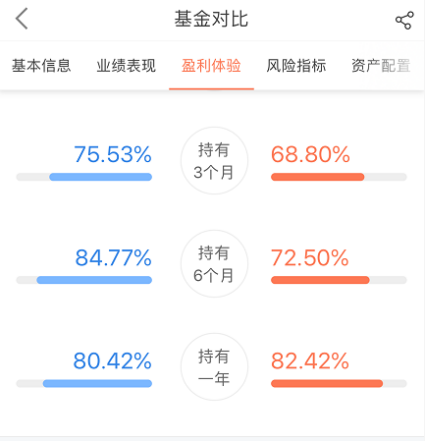425x441 pixels.
Task: Switch to 基本信息 tab
Action: coord(42,66)
